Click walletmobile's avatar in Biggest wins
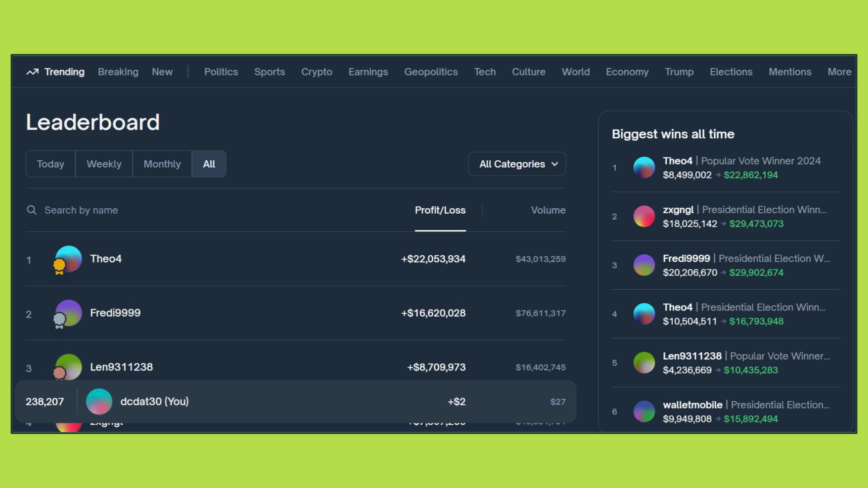This screenshot has height=488, width=868. (x=644, y=411)
